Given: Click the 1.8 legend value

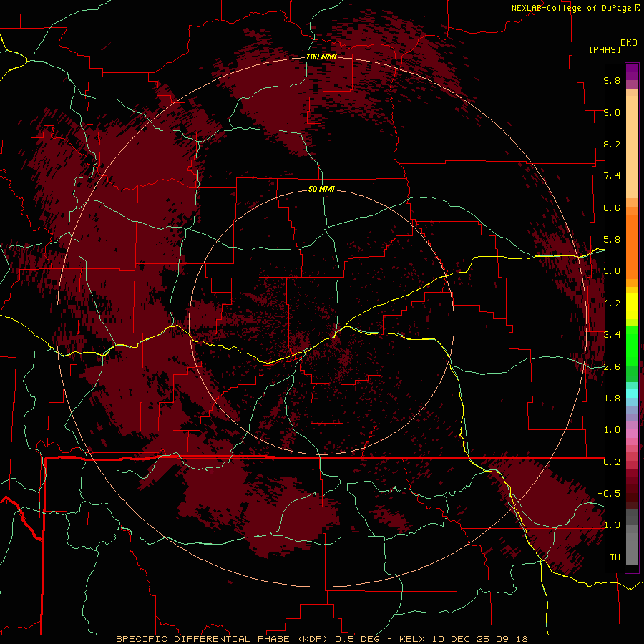Looking at the screenshot, I should 612,399.
